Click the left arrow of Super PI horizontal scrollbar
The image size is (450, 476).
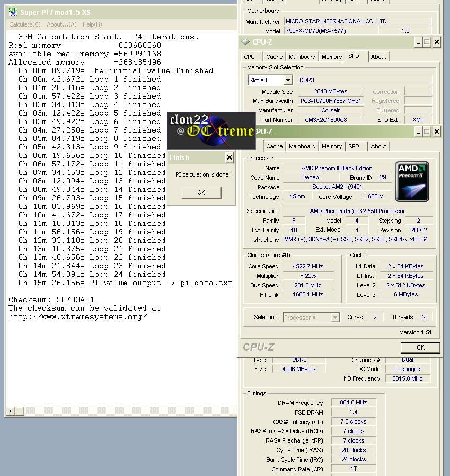coord(10,411)
